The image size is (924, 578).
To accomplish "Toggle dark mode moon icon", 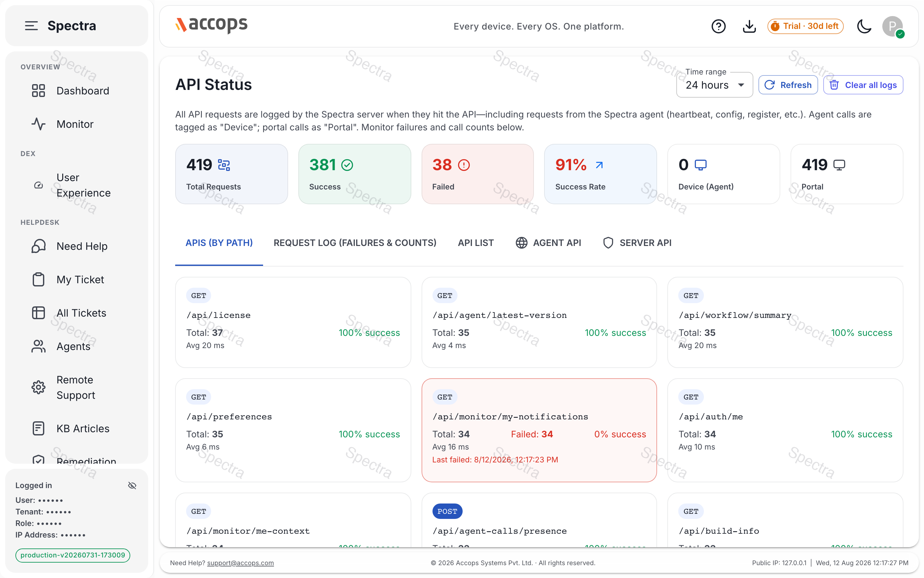I will coord(864,26).
